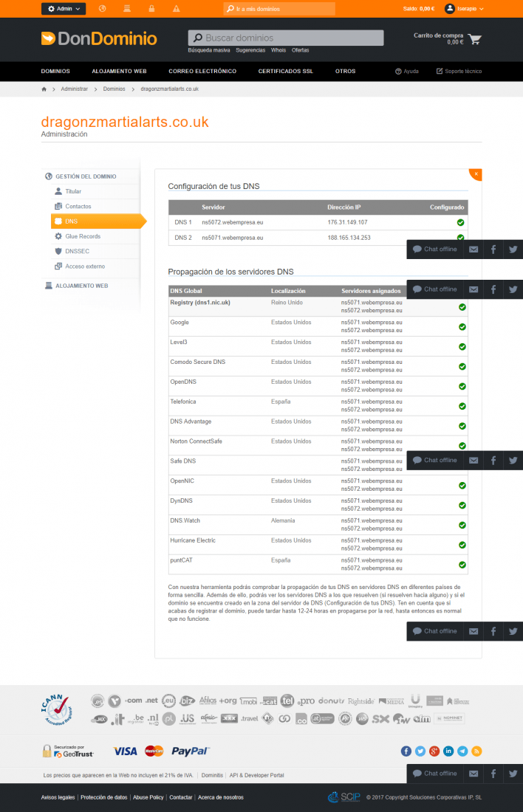The height and width of the screenshot is (812, 523).
Task: Close the DNS panel with orange X
Action: tap(476, 174)
